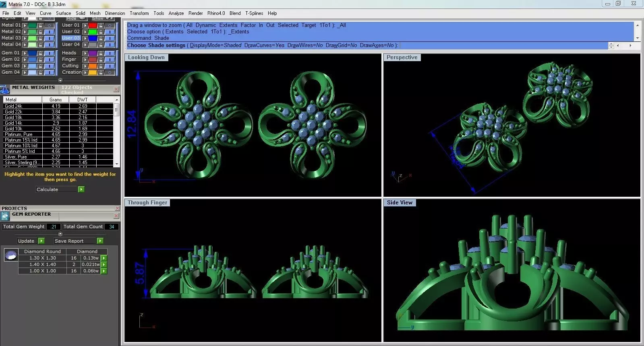
Task: Expand arrow for Metal 03 layer
Action: [x=25, y=38]
